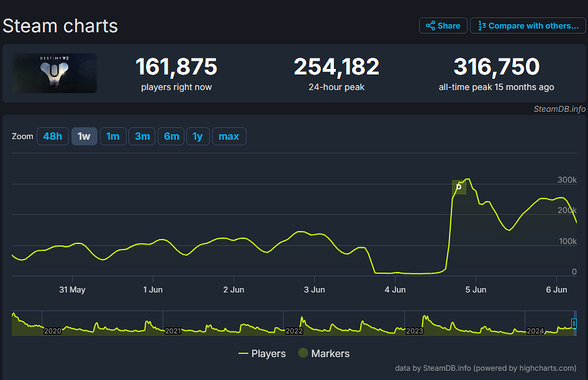This screenshot has height=380, width=588.
Task: Open the SteamDB.info credit link
Action: pos(559,109)
